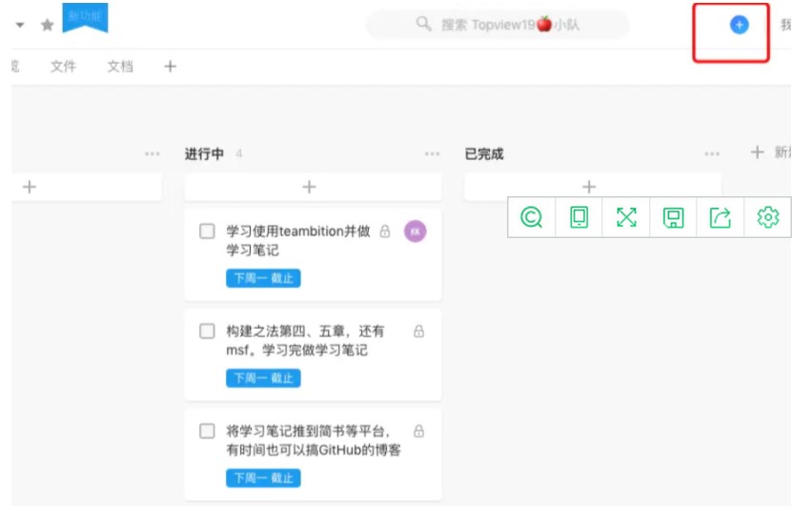The height and width of the screenshot is (523, 812).
Task: Add a new tab with the plus after 文档
Action: click(170, 67)
